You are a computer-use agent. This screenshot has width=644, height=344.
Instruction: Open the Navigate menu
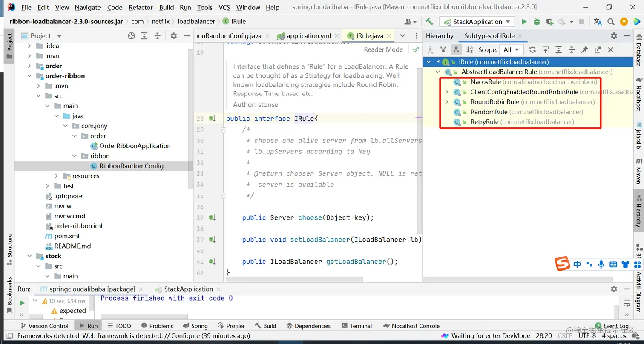[88, 7]
